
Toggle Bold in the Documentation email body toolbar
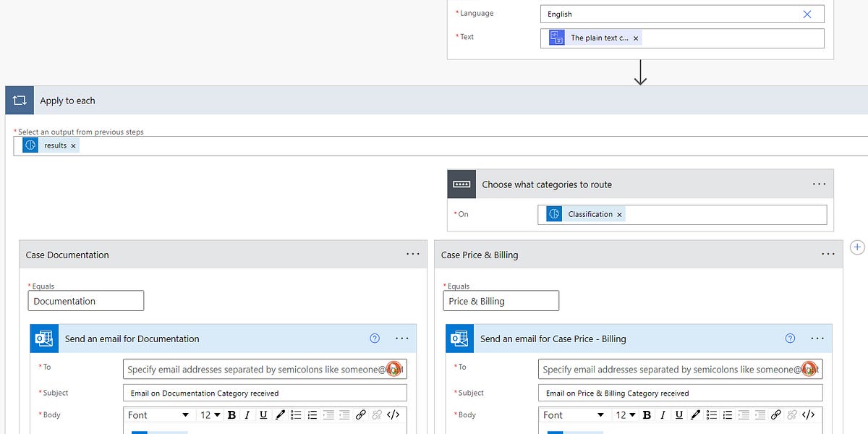231,414
